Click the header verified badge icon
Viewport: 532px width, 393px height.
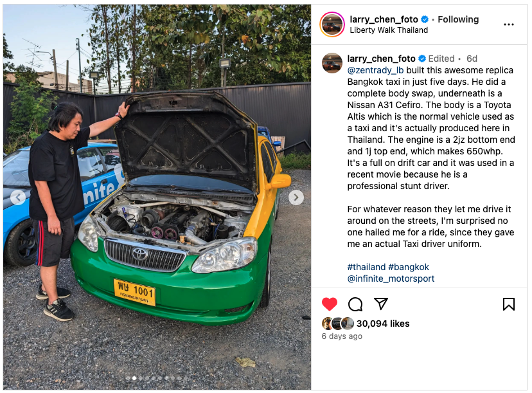tap(425, 19)
